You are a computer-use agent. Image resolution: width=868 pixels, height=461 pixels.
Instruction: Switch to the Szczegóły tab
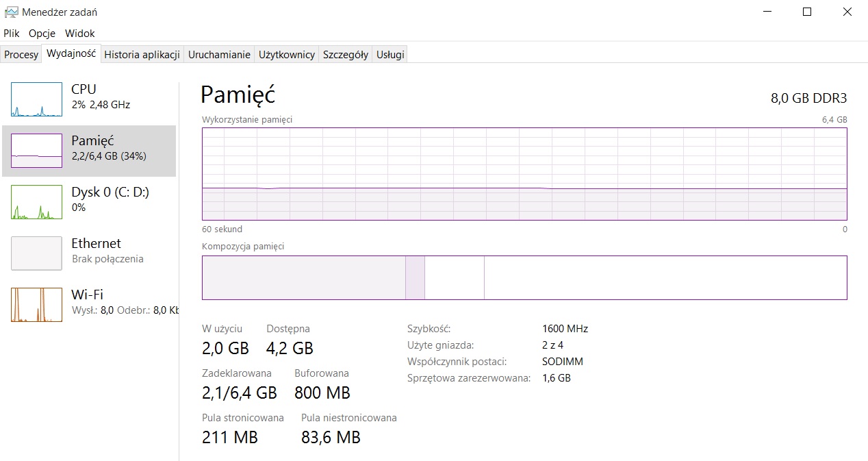(x=346, y=55)
